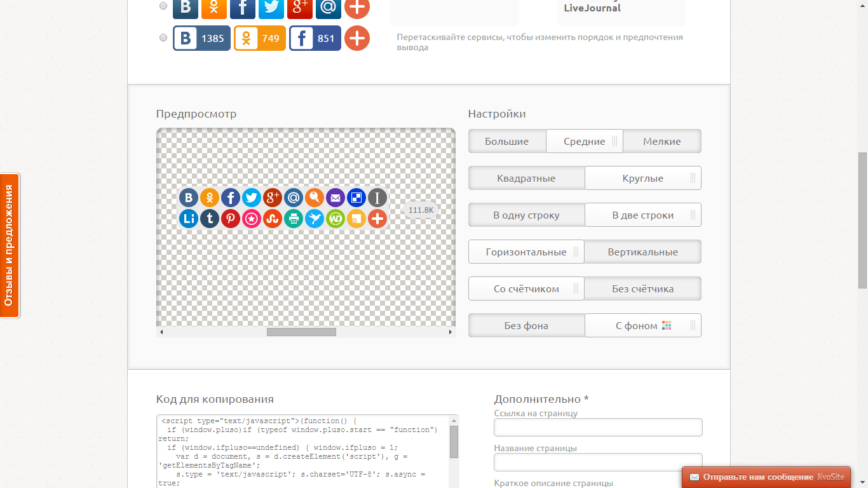Click the red Pinterest icon in the preview
This screenshot has width=868, height=488.
pos(231,219)
